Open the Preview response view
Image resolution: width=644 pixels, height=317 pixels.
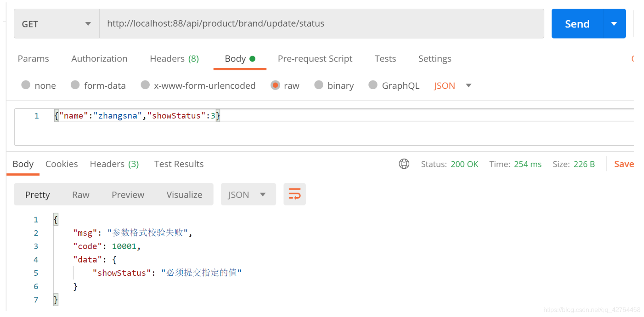pyautogui.click(x=128, y=195)
